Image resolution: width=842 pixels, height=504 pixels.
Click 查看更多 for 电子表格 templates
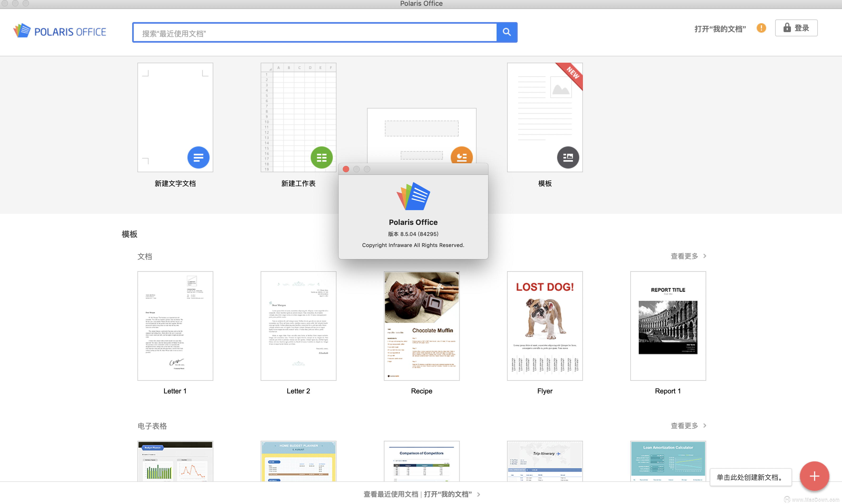(685, 426)
